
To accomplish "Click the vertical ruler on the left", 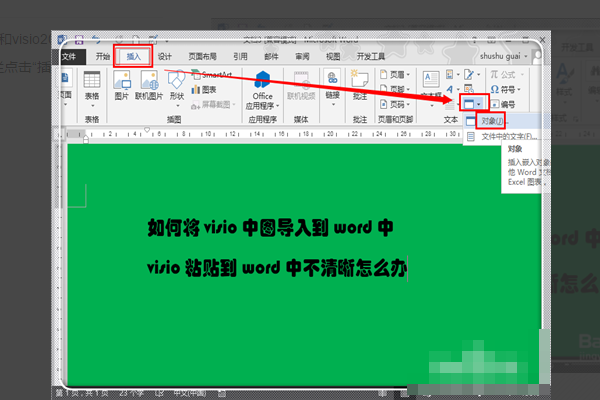I will [x=59, y=264].
